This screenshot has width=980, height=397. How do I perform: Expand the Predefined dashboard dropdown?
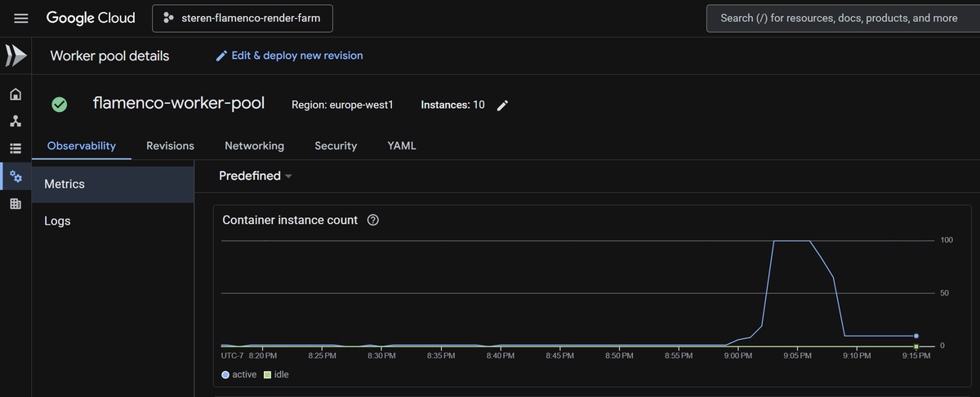click(x=256, y=176)
